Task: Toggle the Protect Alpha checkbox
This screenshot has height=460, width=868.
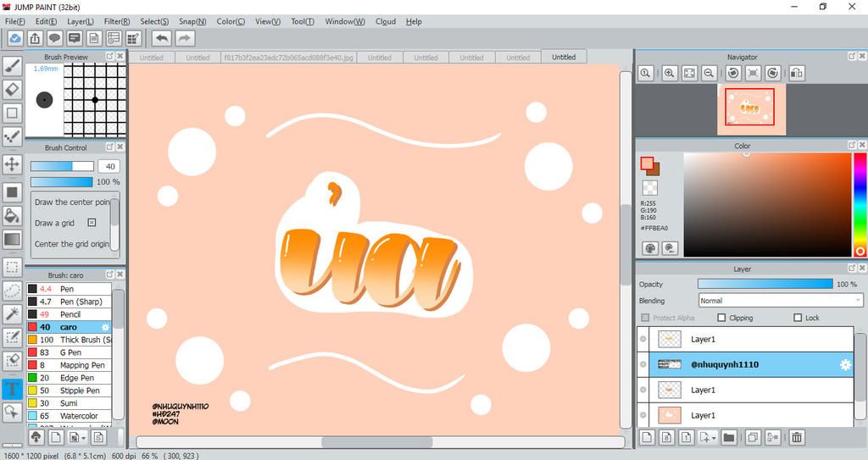Action: click(645, 318)
